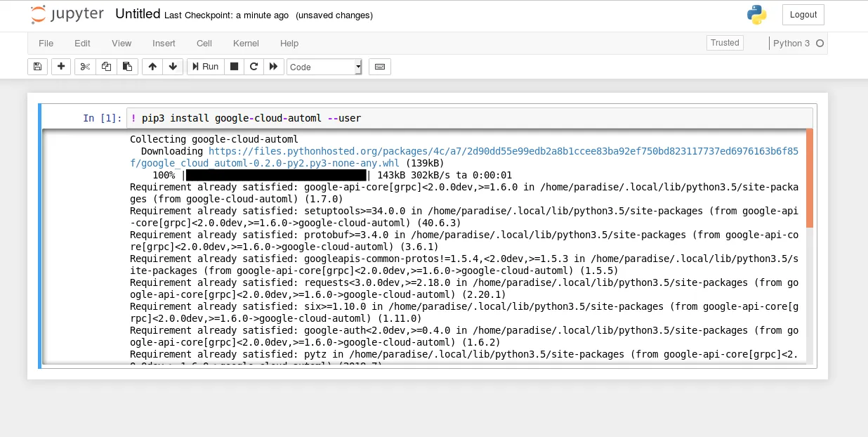Click the output scrollbar thumb
This screenshot has width=868, height=437.
pyautogui.click(x=810, y=178)
